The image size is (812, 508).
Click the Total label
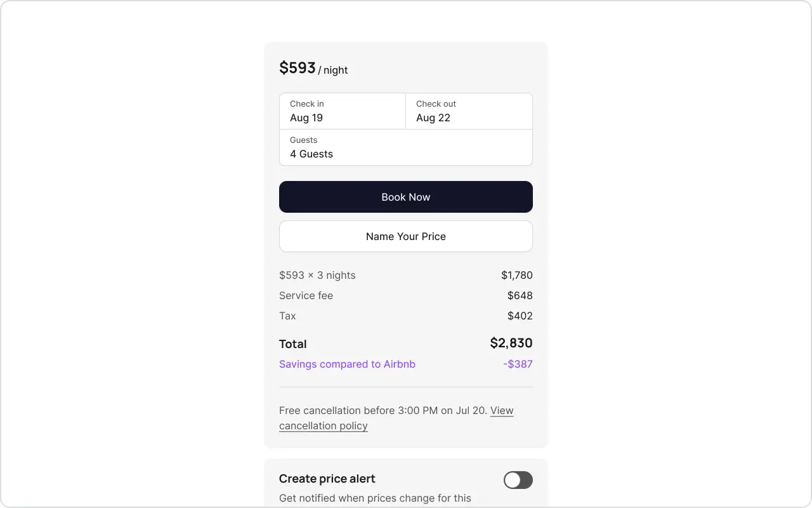[x=292, y=344]
